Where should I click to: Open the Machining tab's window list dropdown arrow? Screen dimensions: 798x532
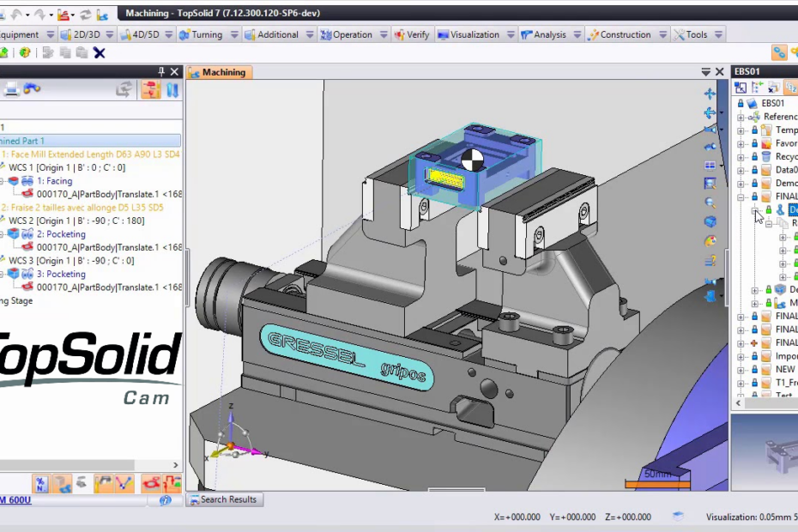point(705,72)
